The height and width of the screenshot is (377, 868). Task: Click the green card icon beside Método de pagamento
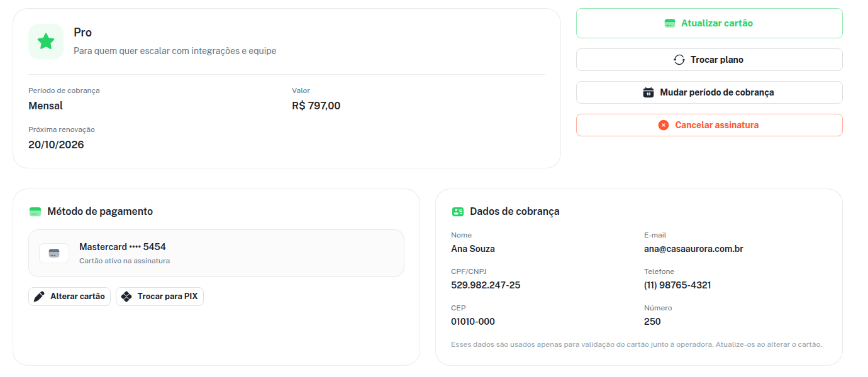[35, 212]
